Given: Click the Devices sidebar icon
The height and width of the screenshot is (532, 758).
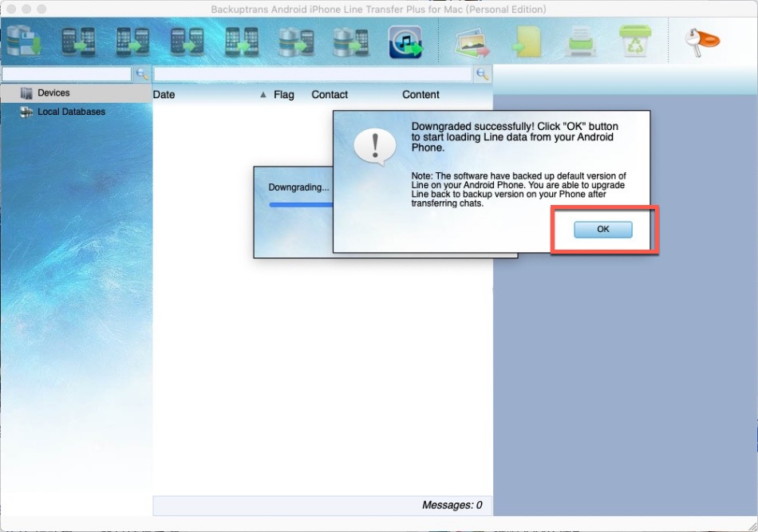Looking at the screenshot, I should click(x=26, y=93).
